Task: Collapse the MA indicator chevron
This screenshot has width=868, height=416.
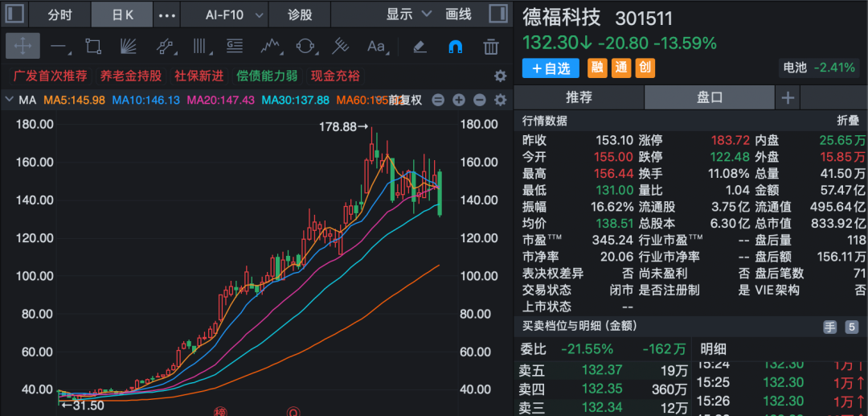Action: coord(9,101)
